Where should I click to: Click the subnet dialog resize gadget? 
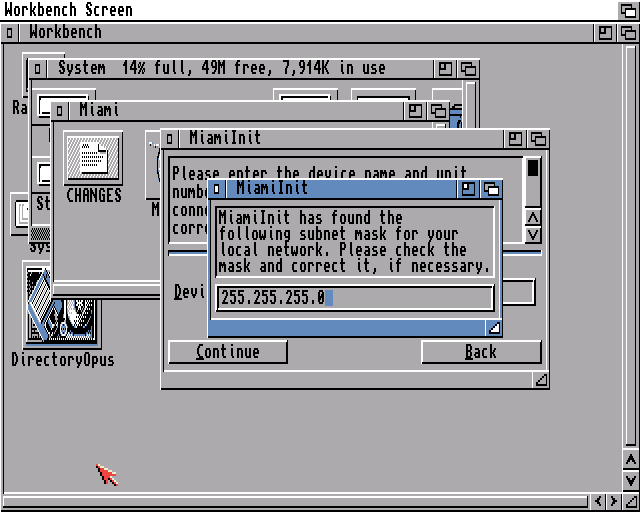(494, 328)
